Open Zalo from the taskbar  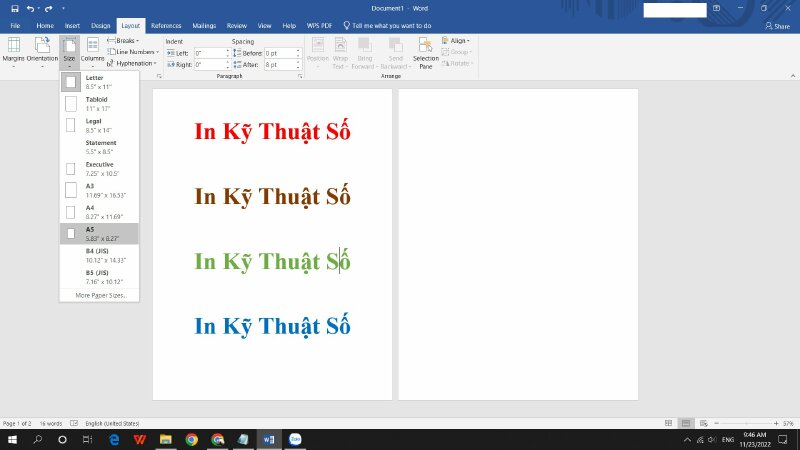[x=295, y=439]
